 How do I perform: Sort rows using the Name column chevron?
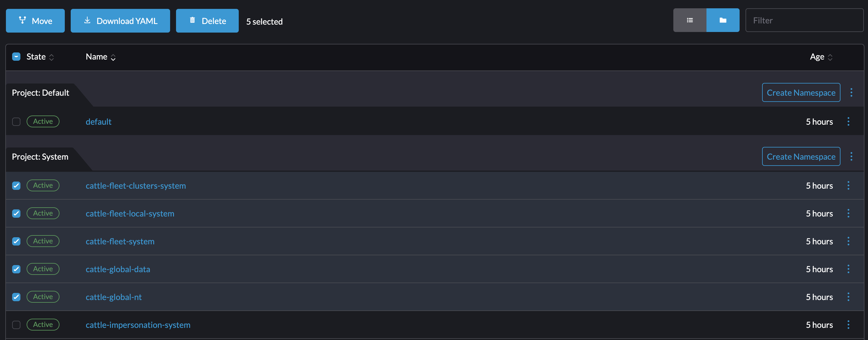tap(113, 57)
